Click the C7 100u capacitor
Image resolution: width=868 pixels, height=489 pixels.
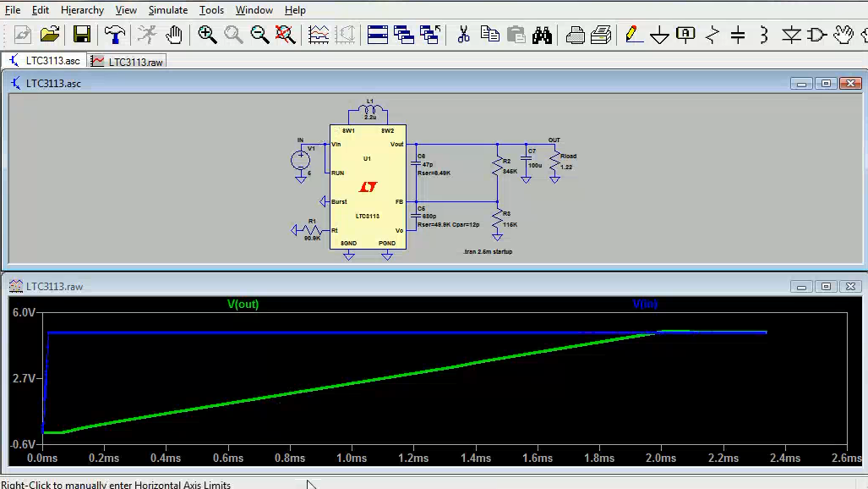(x=527, y=158)
